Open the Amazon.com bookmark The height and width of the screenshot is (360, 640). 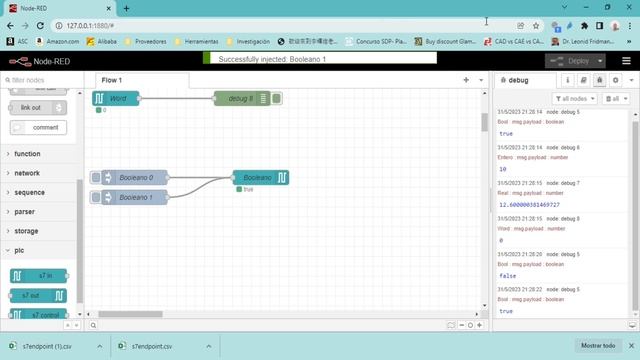point(58,41)
